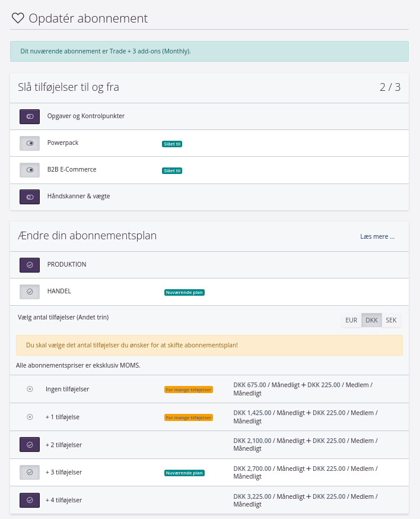Click the HANDEL plan check button
The height and width of the screenshot is (519, 420).
click(30, 292)
